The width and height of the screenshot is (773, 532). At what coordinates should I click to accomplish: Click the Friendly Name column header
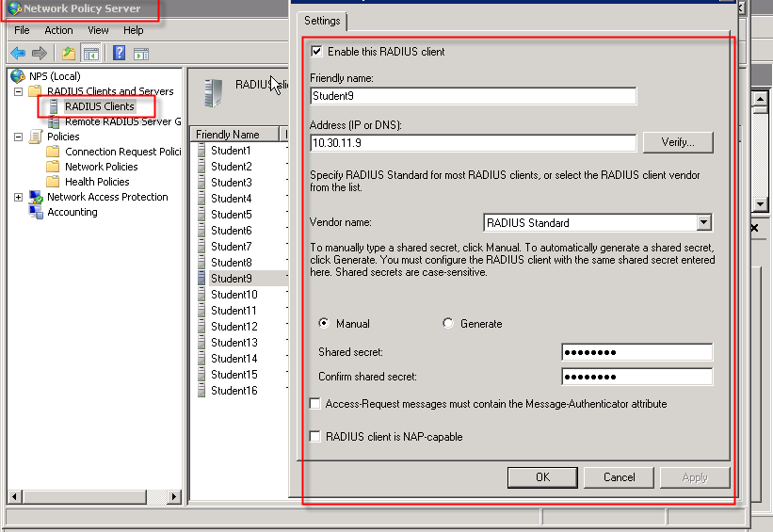coord(234,134)
